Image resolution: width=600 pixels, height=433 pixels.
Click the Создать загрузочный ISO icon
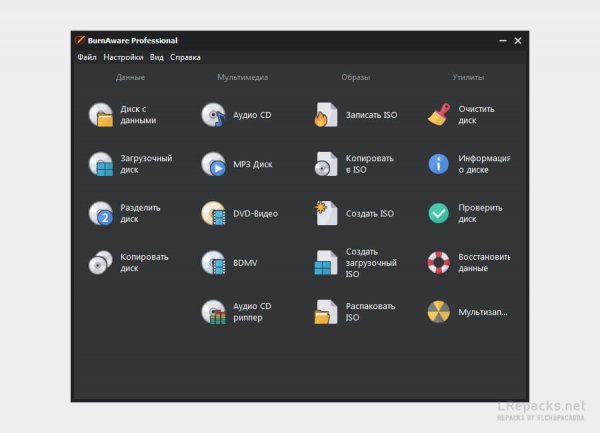(x=326, y=262)
